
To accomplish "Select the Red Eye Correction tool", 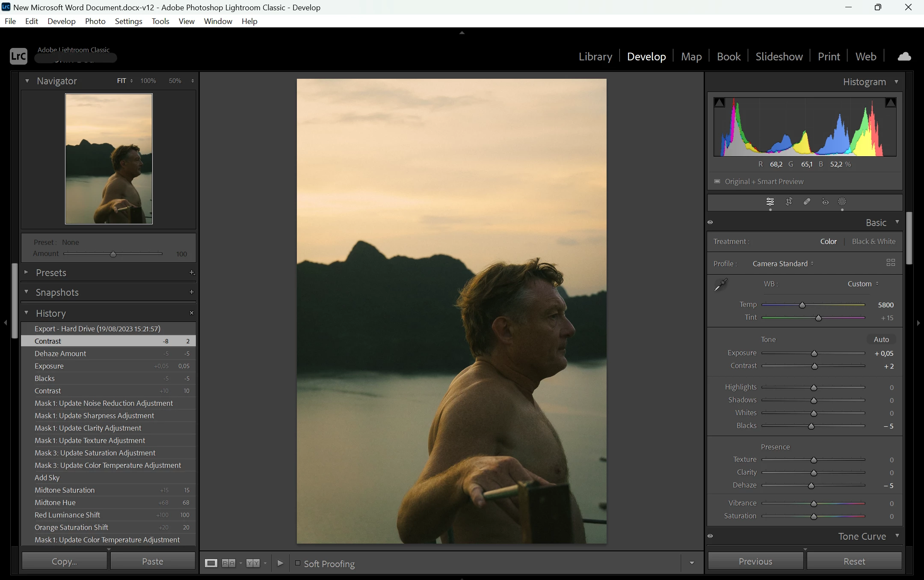I will tap(825, 202).
